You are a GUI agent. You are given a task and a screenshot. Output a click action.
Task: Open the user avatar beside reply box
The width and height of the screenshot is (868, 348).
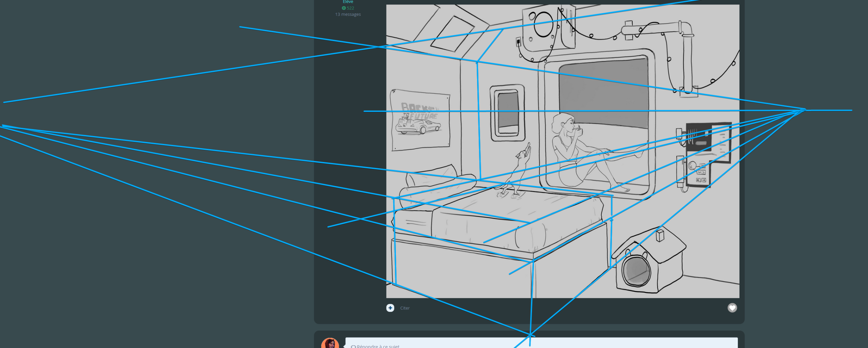click(x=329, y=343)
